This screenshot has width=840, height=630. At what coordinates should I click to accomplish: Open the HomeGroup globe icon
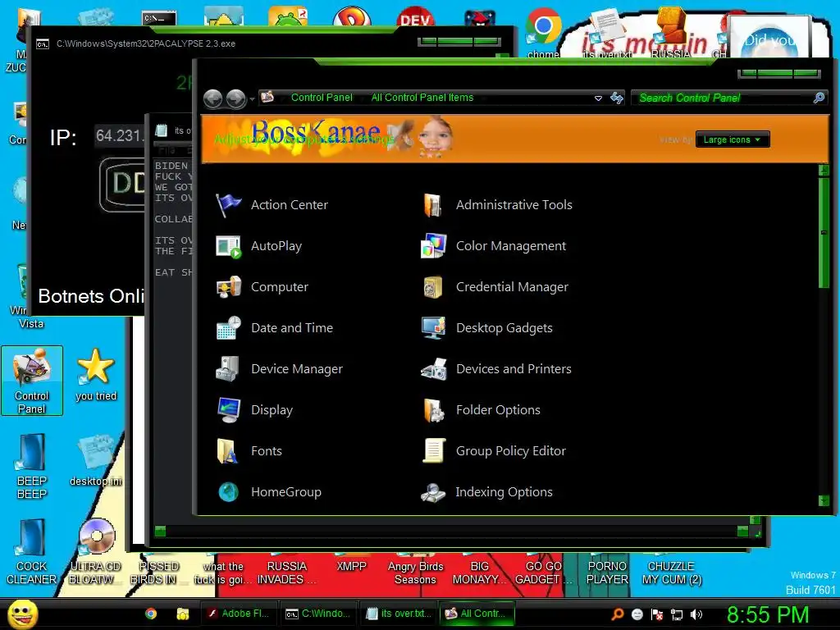click(228, 492)
